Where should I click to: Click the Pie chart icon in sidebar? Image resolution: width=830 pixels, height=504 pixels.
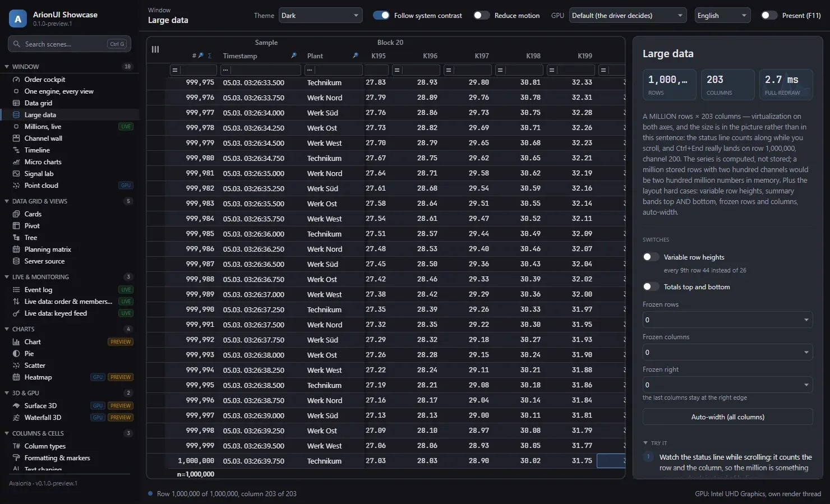click(x=16, y=354)
